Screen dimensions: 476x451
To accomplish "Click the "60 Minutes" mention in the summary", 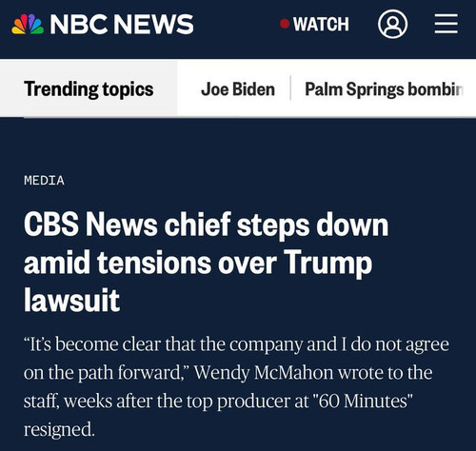I will [363, 401].
